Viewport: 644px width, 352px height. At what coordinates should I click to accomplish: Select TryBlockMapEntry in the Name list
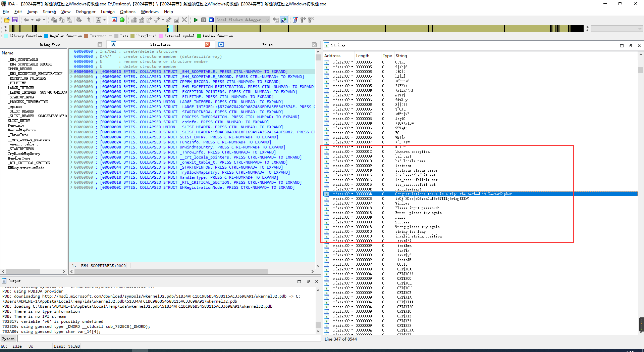[x=24, y=153]
